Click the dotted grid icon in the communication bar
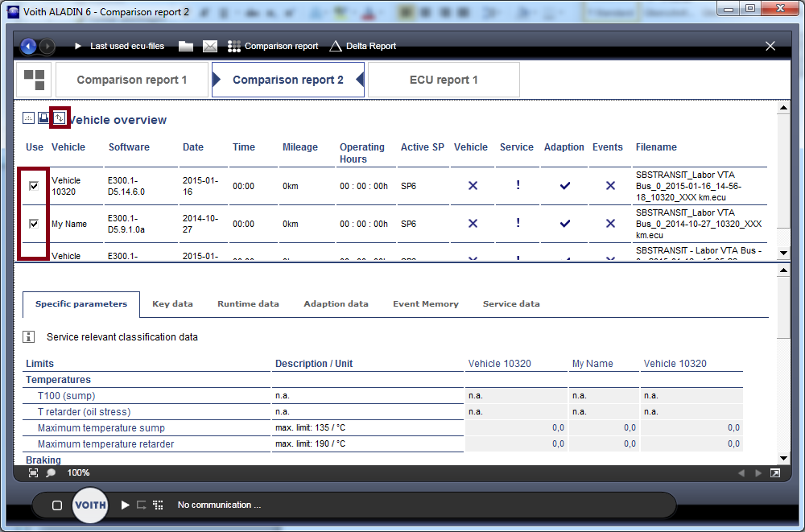Screen dimensions: 805x532 click(x=158, y=505)
